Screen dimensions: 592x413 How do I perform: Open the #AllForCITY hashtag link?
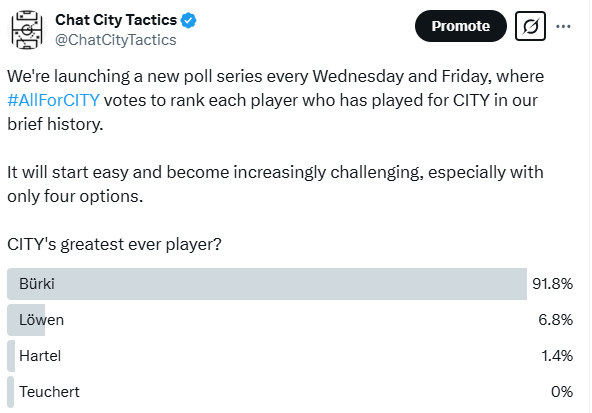click(x=53, y=100)
